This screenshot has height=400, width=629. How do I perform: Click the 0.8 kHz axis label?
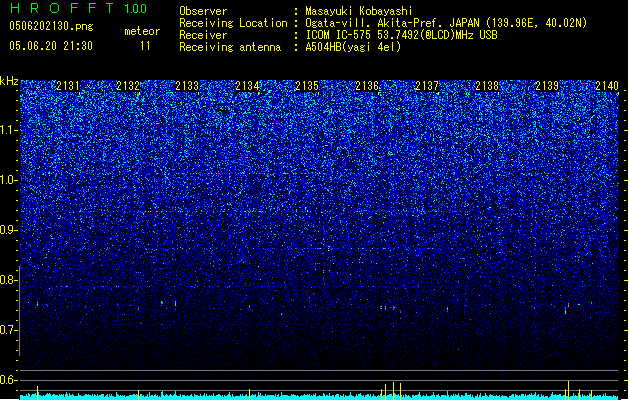9,280
